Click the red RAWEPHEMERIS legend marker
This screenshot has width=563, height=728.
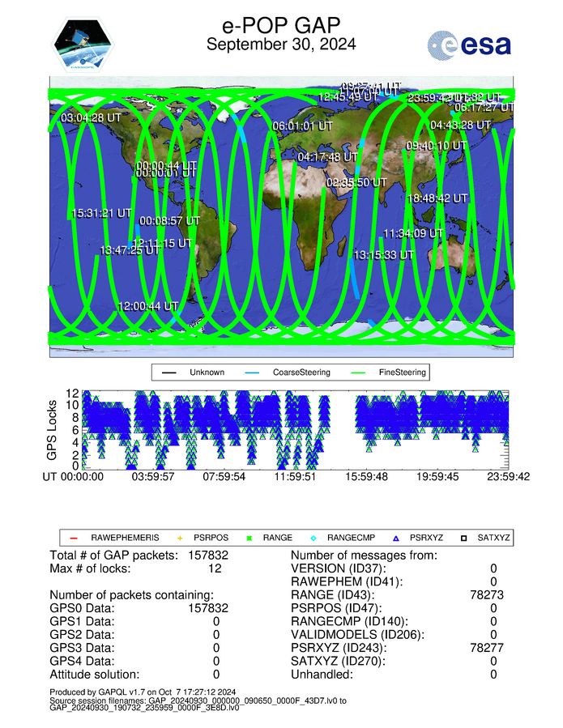point(74,537)
